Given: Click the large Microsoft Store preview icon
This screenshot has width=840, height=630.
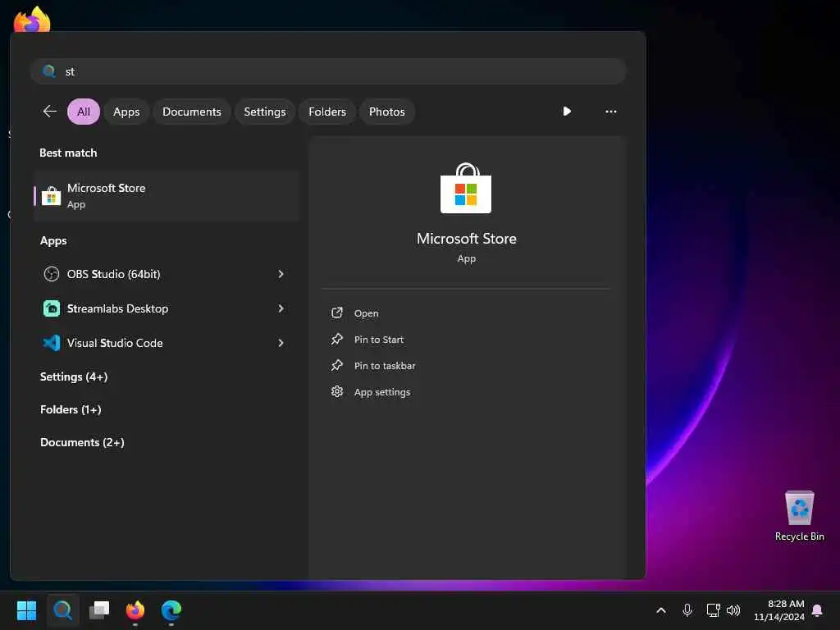Looking at the screenshot, I should tap(466, 189).
